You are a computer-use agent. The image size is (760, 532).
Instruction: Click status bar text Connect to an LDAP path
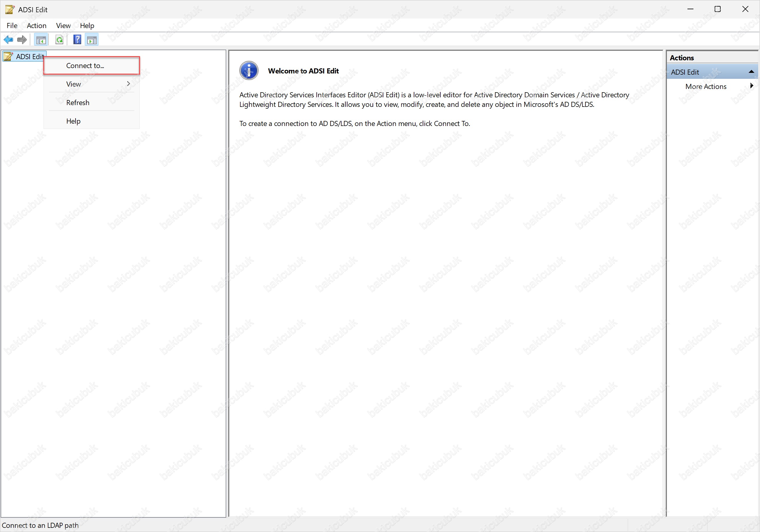[40, 525]
